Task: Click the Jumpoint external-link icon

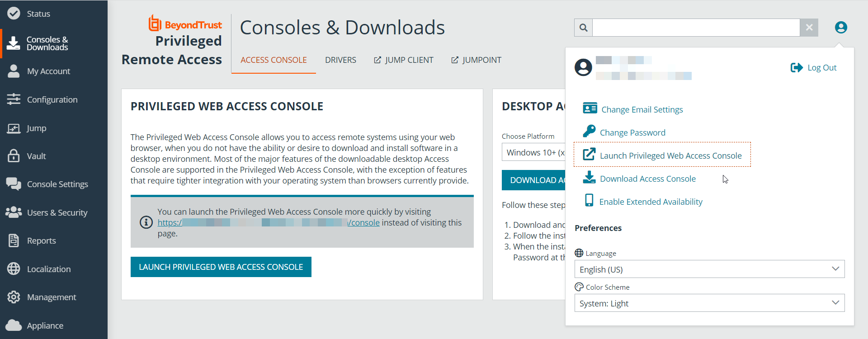Action: coord(455,60)
